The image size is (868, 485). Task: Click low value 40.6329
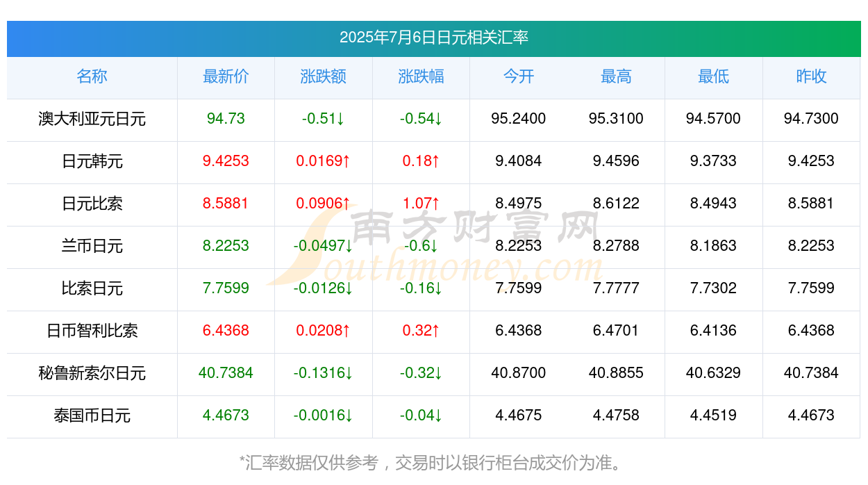(x=713, y=373)
